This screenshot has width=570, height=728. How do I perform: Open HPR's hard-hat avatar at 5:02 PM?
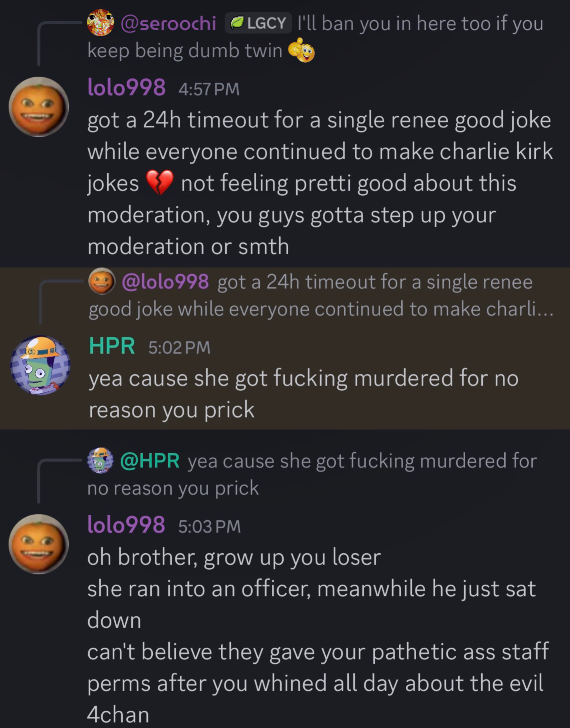[x=40, y=365]
